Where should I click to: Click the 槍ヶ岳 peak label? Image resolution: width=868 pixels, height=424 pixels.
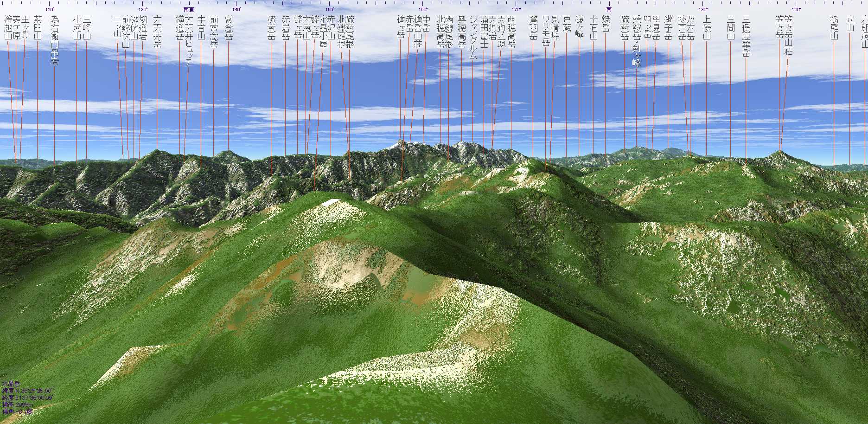tap(401, 27)
